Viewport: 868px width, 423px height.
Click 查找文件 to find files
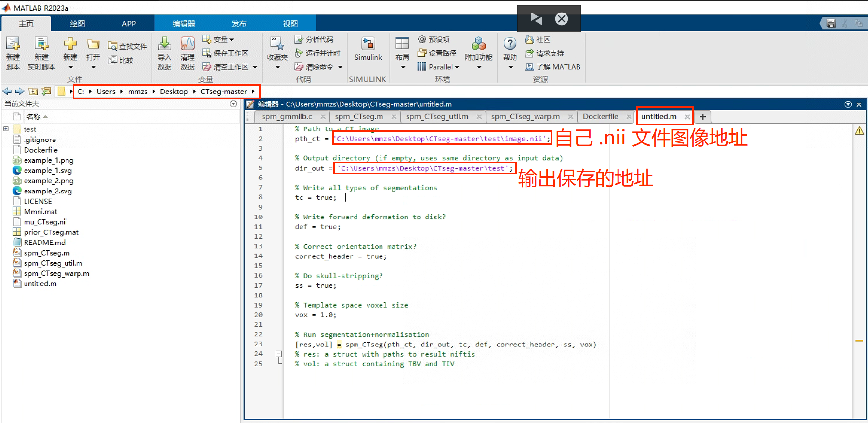pyautogui.click(x=128, y=46)
